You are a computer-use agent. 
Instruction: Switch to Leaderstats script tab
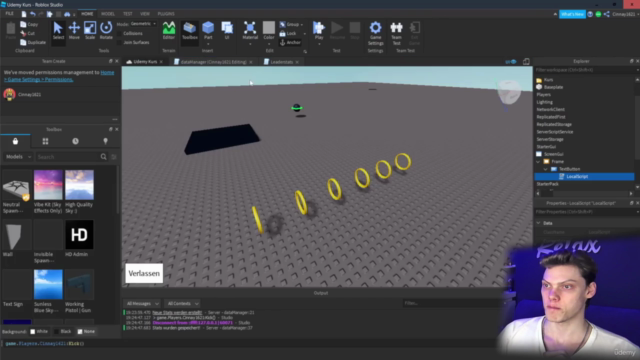[x=281, y=62]
